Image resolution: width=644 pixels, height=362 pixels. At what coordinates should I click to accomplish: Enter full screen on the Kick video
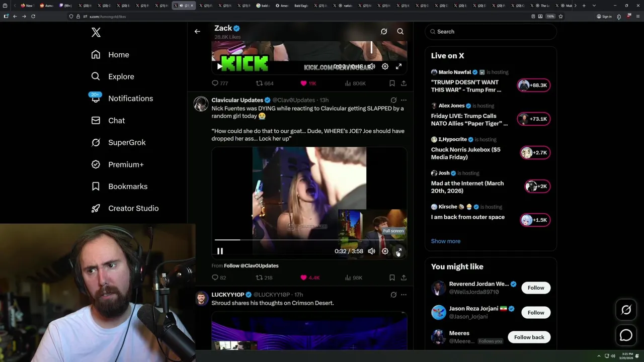click(x=398, y=66)
